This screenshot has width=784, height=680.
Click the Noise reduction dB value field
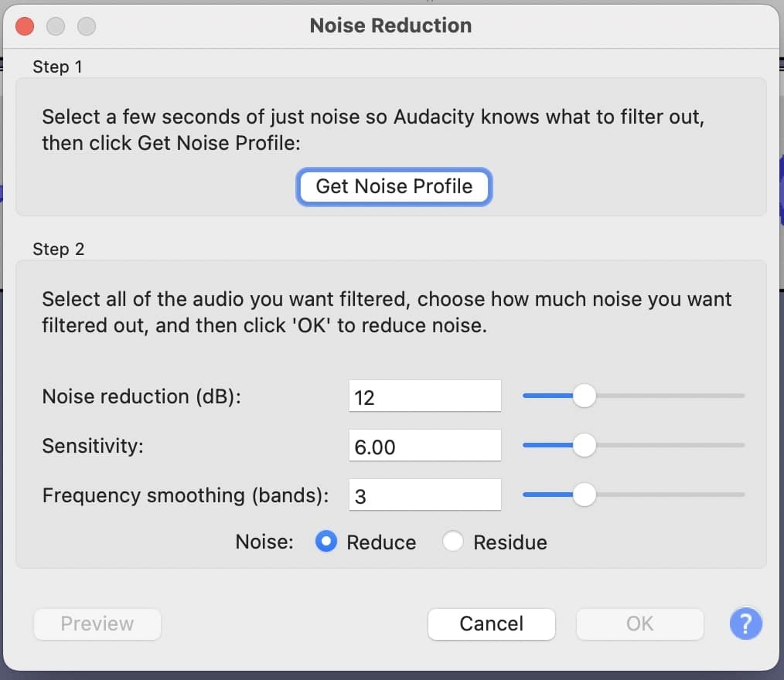tap(424, 396)
